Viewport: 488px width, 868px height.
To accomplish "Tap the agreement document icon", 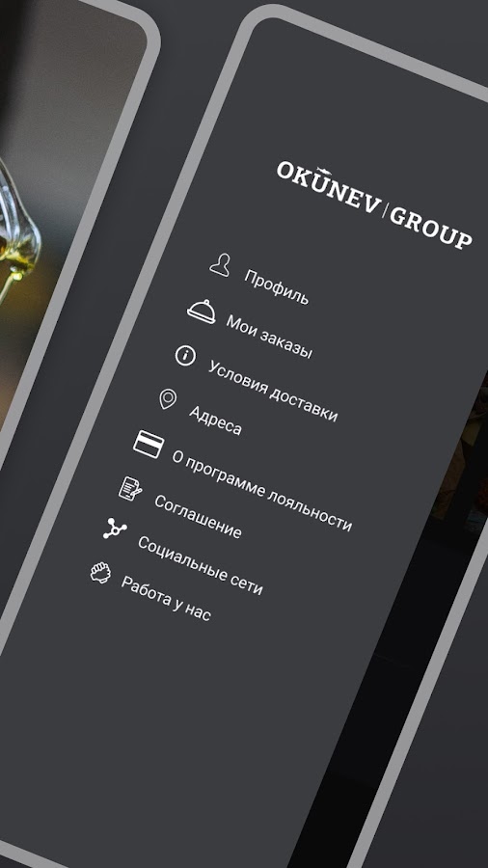I will (130, 489).
